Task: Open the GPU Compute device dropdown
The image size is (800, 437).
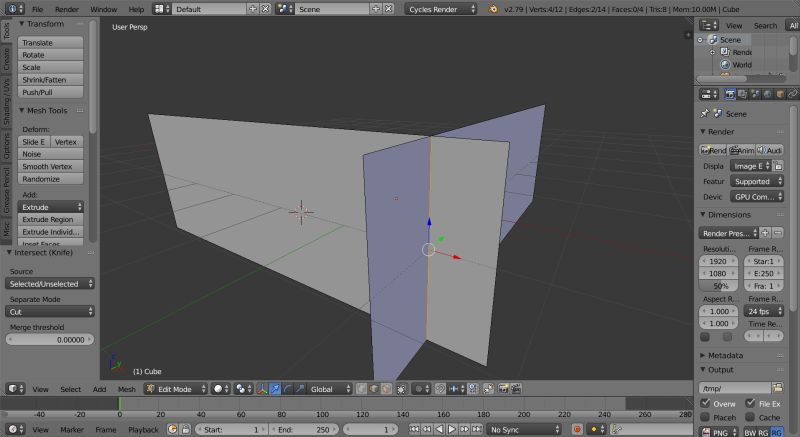Action: (757, 196)
